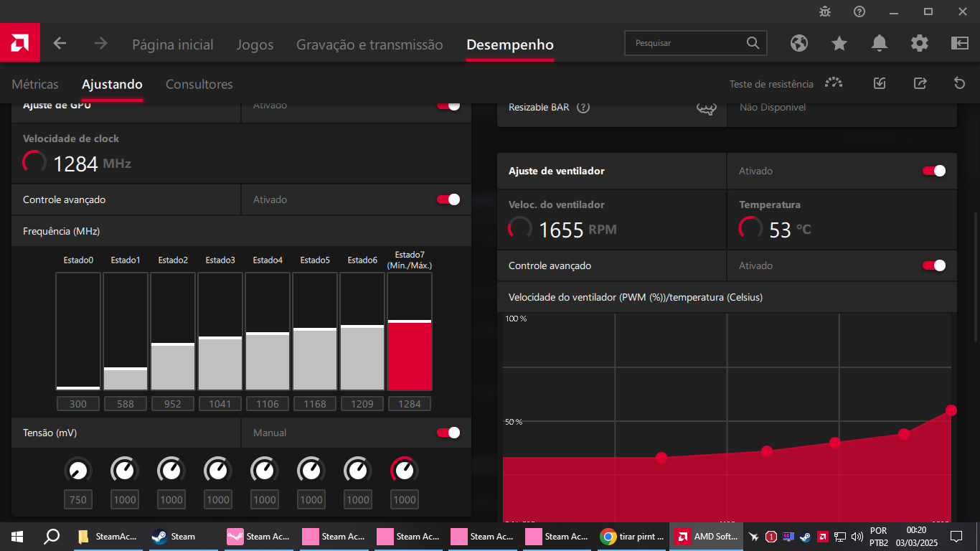Switch to the Métricas sub-tab

35,84
